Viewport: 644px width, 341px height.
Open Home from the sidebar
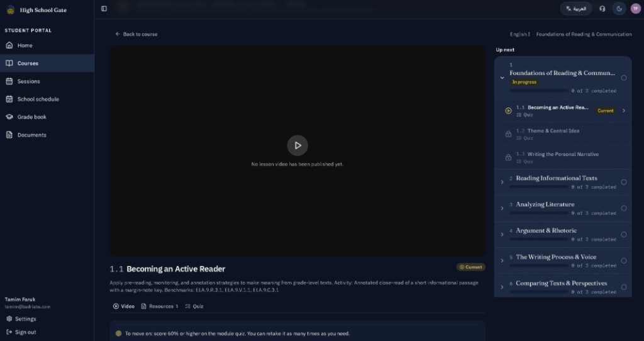[47, 45]
